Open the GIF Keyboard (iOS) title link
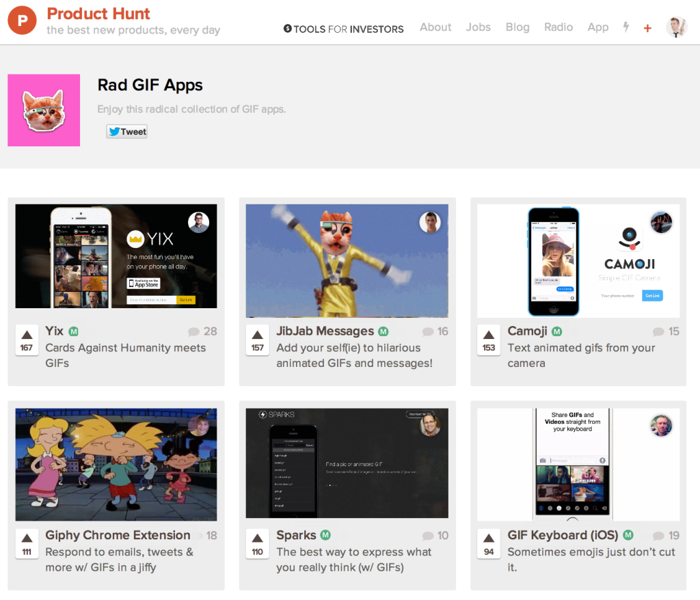The width and height of the screenshot is (700, 600). [563, 535]
